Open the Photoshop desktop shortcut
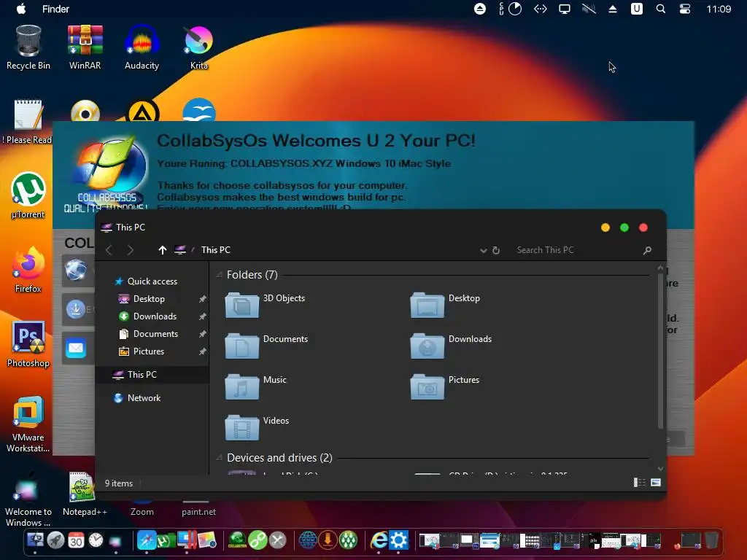 (x=28, y=344)
